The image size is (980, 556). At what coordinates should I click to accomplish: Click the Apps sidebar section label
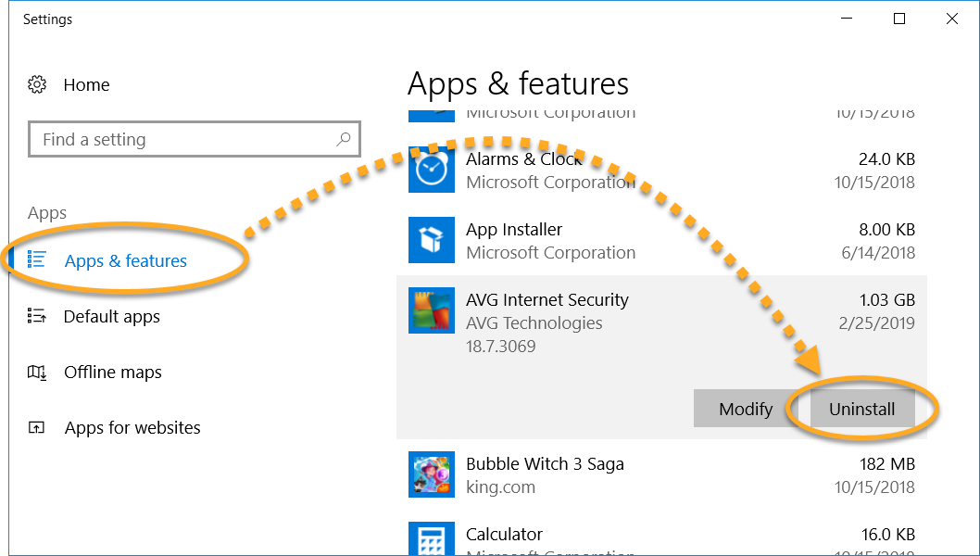[x=47, y=213]
